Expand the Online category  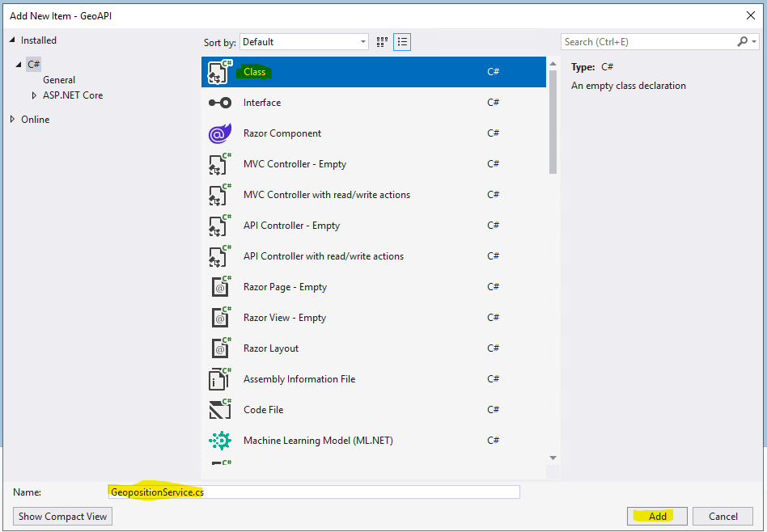(x=13, y=120)
